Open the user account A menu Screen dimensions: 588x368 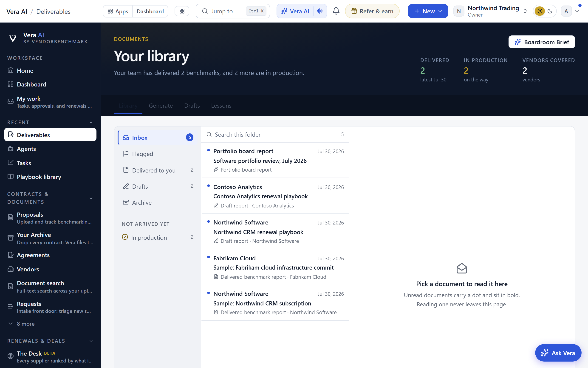[570, 11]
